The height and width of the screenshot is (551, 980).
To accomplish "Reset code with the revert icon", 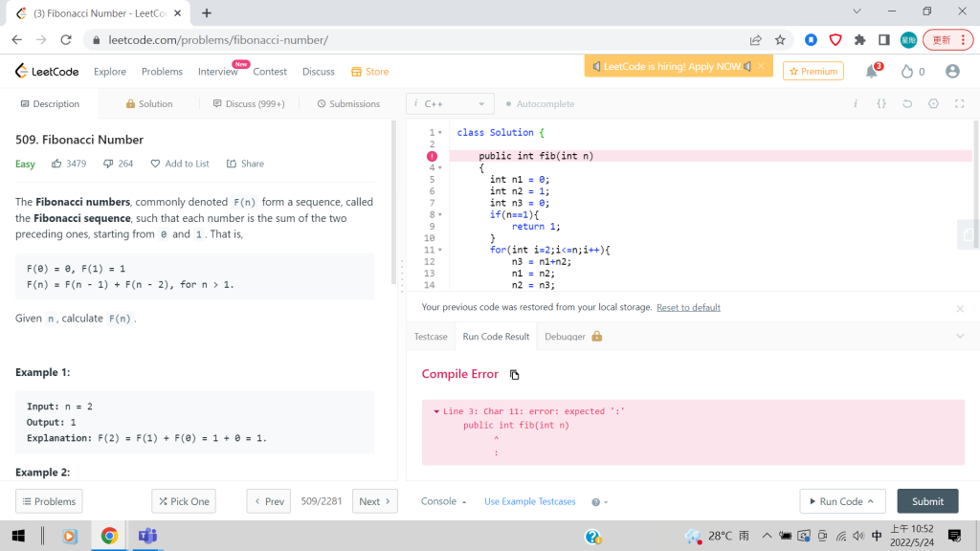I will click(x=907, y=103).
